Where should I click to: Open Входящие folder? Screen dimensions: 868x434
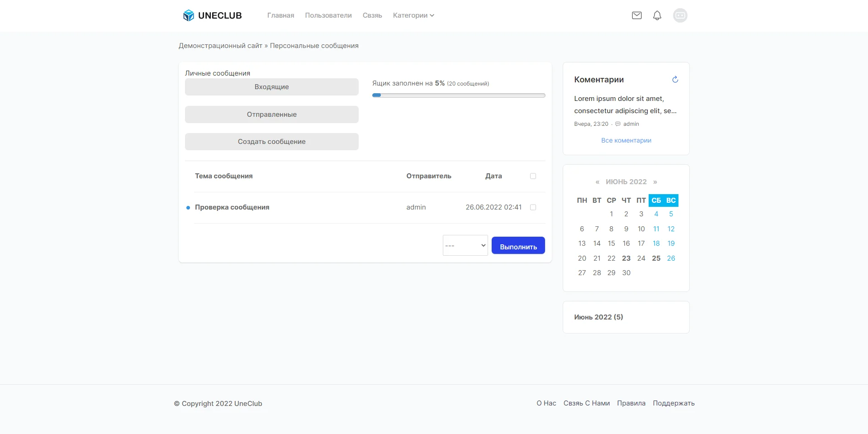click(271, 87)
